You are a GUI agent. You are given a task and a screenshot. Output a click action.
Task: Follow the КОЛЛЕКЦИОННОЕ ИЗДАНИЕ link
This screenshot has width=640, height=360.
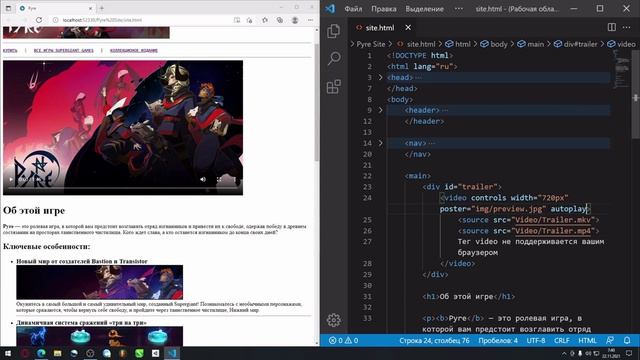pos(133,50)
